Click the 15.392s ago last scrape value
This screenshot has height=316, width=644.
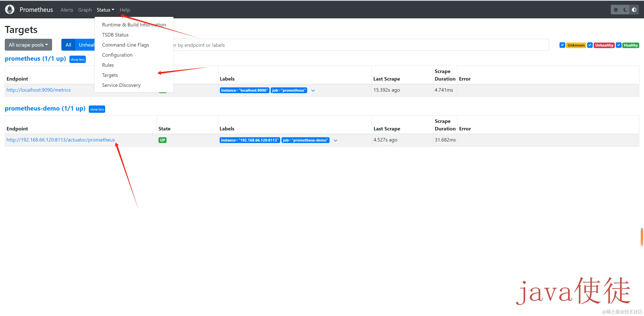[x=386, y=90]
